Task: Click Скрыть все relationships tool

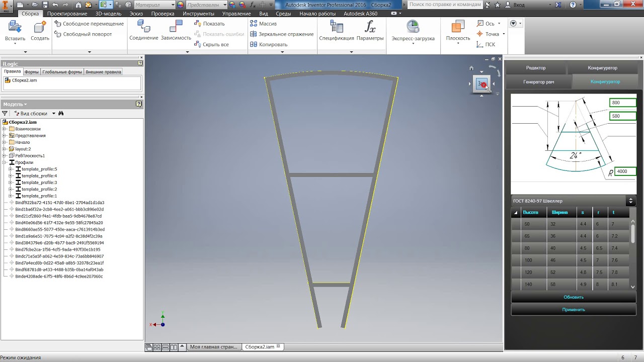Action: point(211,44)
